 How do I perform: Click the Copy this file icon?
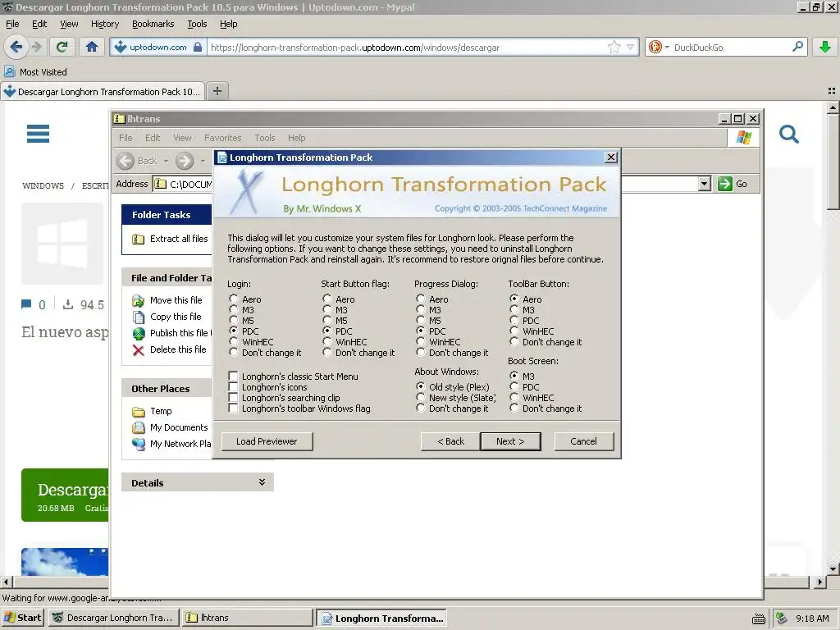coord(138,317)
